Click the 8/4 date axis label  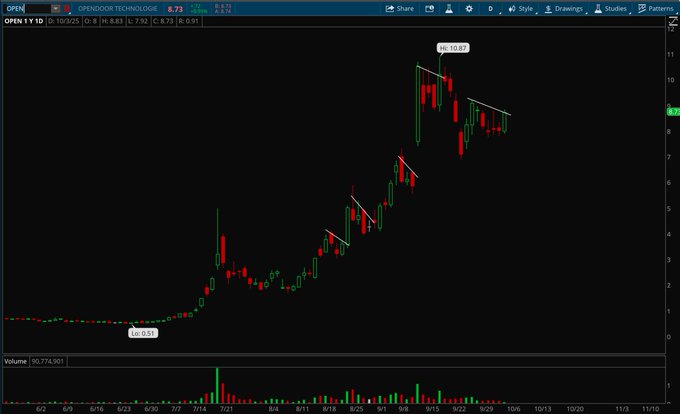273,409
